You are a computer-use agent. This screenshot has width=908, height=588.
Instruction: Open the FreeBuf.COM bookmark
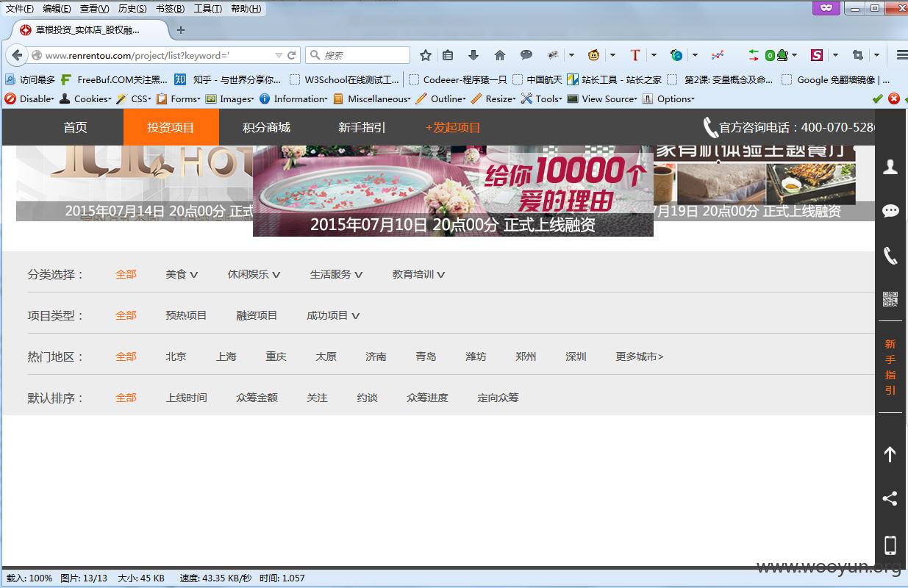(114, 79)
